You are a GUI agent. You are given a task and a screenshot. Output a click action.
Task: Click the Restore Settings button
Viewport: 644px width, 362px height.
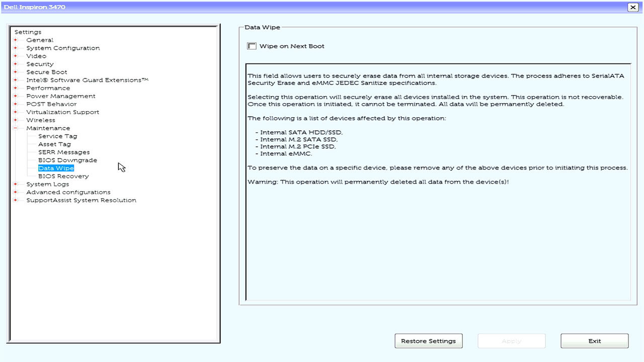[428, 341]
